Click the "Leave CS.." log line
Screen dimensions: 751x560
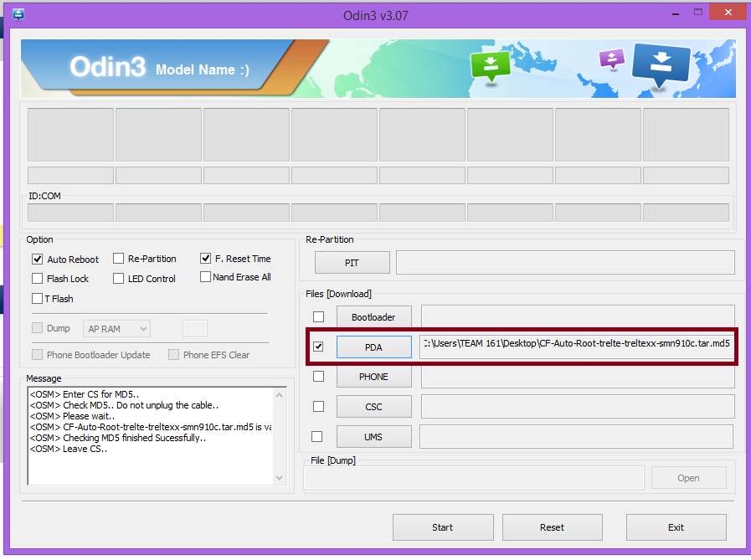(68, 449)
